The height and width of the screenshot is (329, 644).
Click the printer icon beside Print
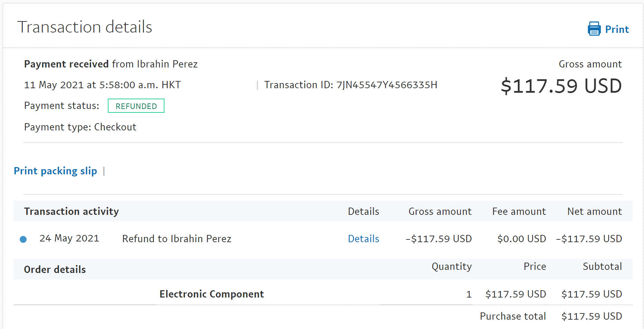pos(594,29)
